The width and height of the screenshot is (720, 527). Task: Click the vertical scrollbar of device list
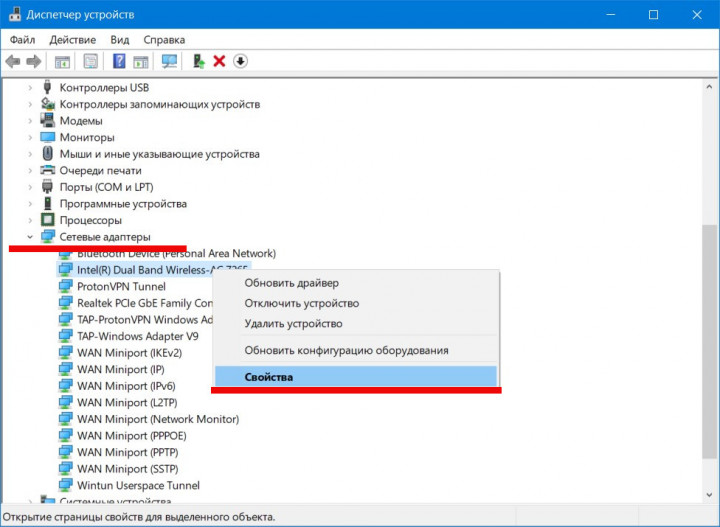pyautogui.click(x=710, y=300)
